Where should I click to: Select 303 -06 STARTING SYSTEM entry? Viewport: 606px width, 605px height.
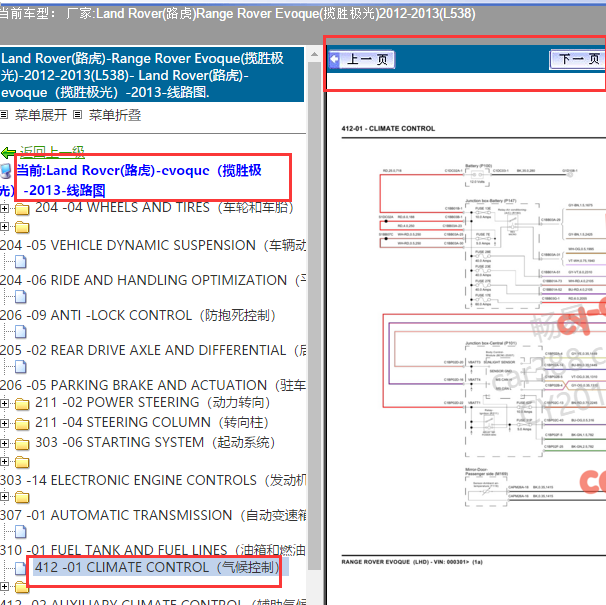[155, 442]
